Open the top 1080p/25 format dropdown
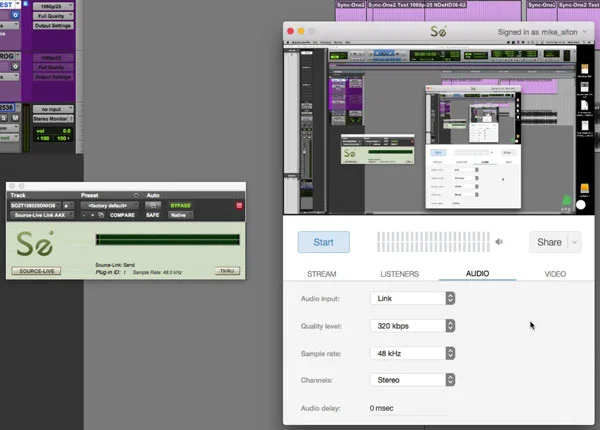This screenshot has width=600, height=430. click(53, 7)
